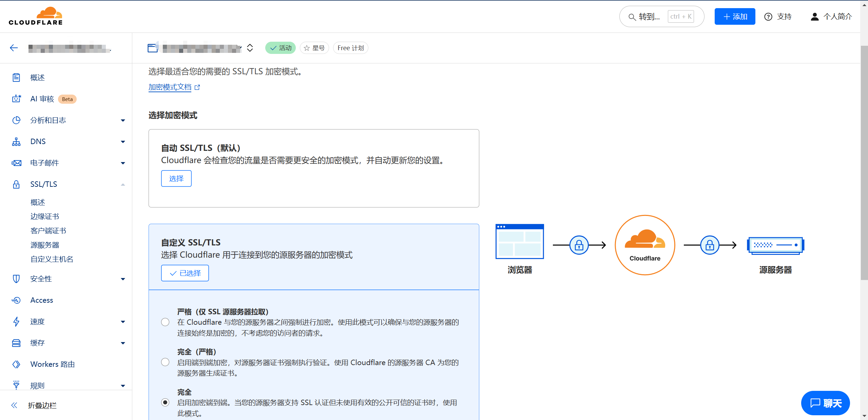
Task: Click the 转到... search field
Action: pyautogui.click(x=661, y=17)
